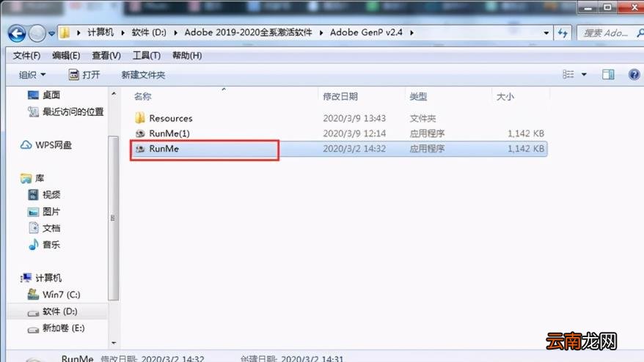Open the view options dropdown arrow
Image resolution: width=644 pixels, height=362 pixels.
tap(584, 75)
